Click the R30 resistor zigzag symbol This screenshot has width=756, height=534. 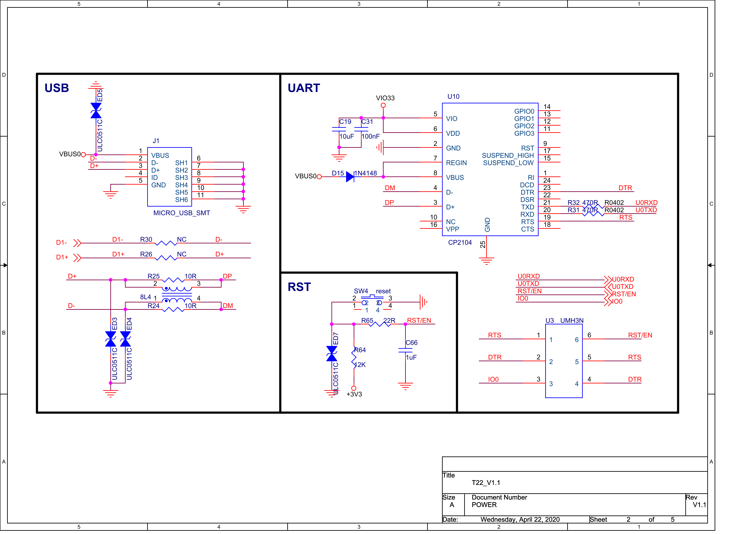pos(166,243)
